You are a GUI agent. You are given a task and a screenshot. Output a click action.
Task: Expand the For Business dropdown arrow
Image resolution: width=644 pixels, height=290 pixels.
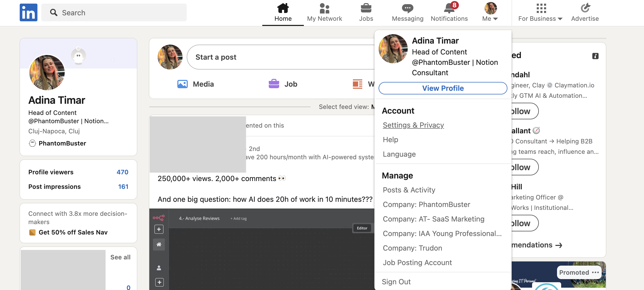(x=560, y=19)
